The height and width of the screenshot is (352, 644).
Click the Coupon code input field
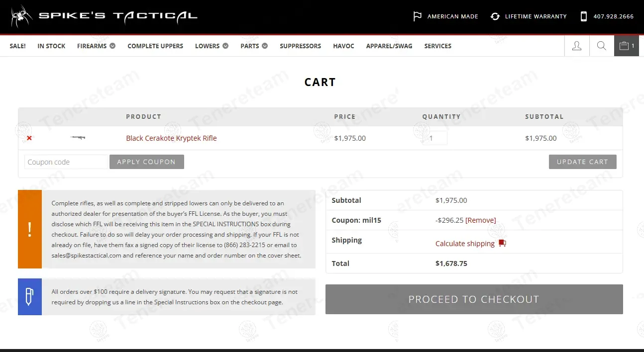pos(66,162)
